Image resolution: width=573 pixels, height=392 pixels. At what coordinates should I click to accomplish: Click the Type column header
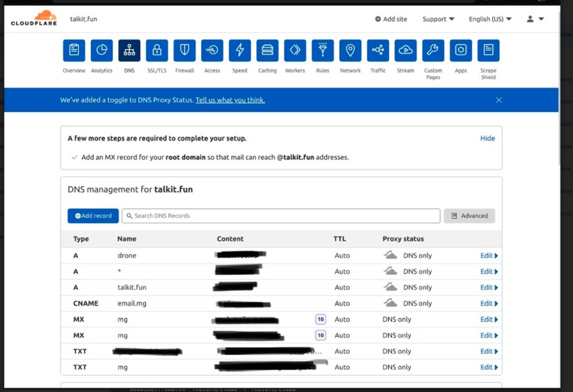tap(81, 239)
